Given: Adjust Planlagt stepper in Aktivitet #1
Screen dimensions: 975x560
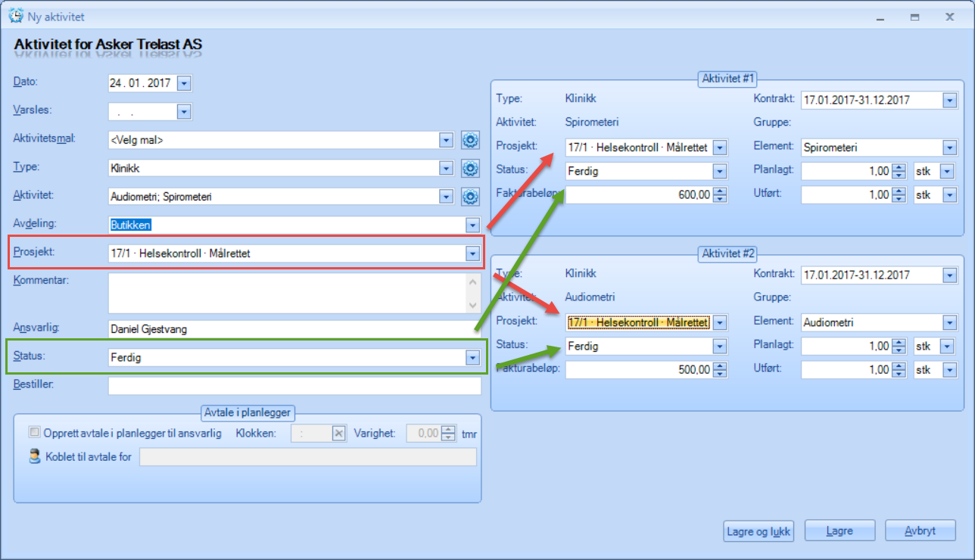Looking at the screenshot, I should (899, 171).
